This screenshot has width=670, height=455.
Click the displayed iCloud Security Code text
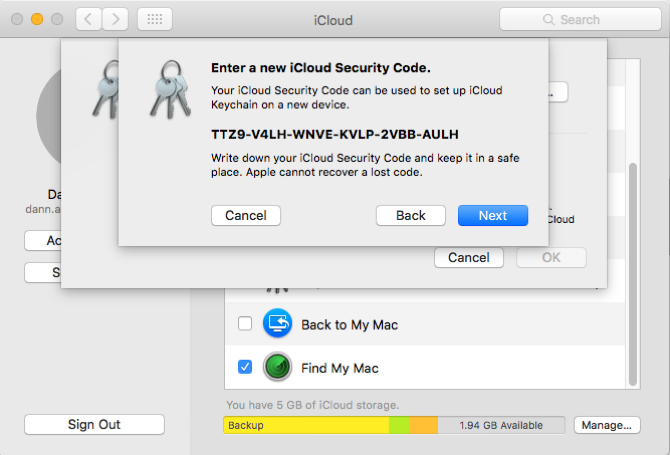tap(335, 134)
